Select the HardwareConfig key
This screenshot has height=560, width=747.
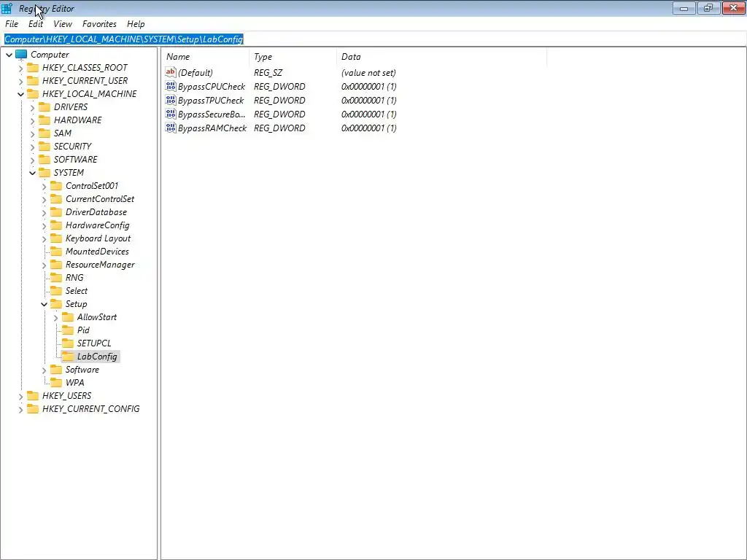97,225
